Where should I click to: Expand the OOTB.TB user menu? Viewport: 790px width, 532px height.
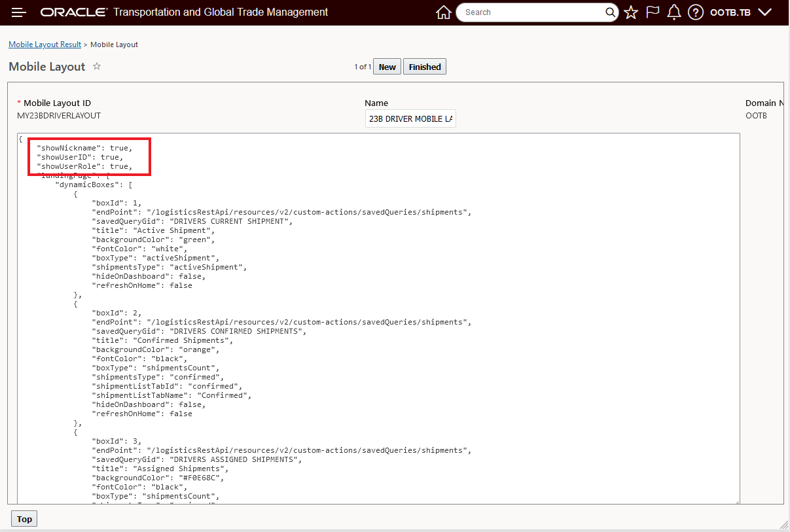point(741,12)
